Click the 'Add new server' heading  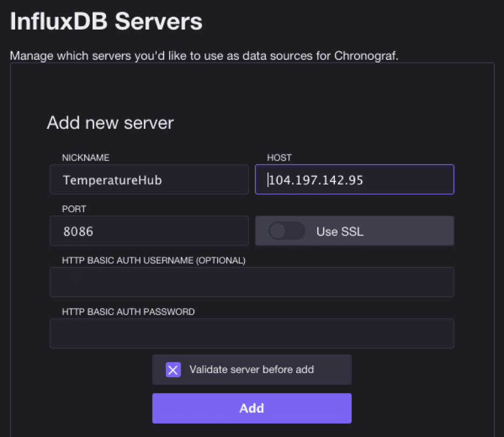pyautogui.click(x=110, y=123)
